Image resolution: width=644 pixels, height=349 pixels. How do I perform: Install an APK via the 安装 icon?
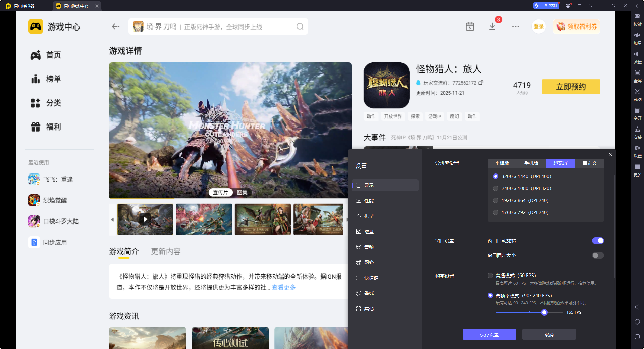click(637, 133)
